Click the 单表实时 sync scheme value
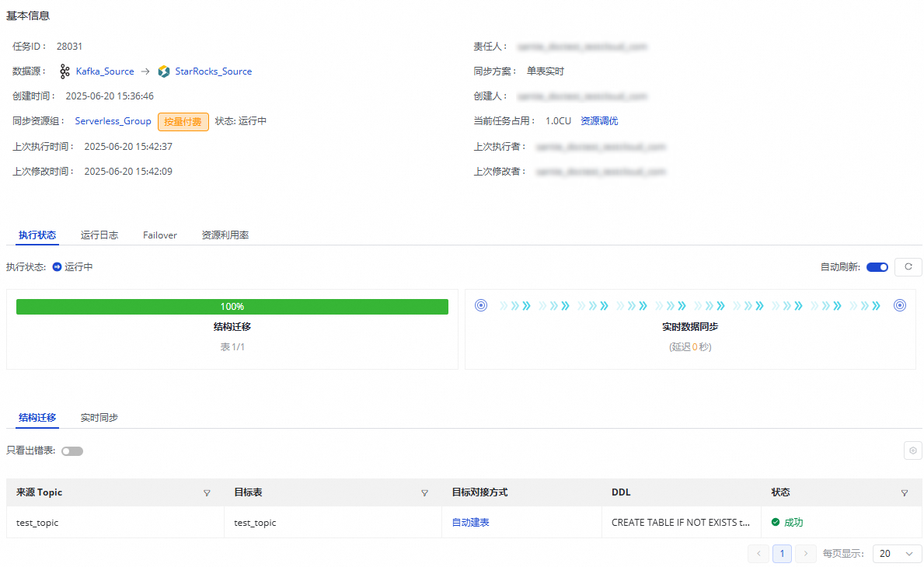Viewport: 924px width, 567px height. pyautogui.click(x=545, y=71)
